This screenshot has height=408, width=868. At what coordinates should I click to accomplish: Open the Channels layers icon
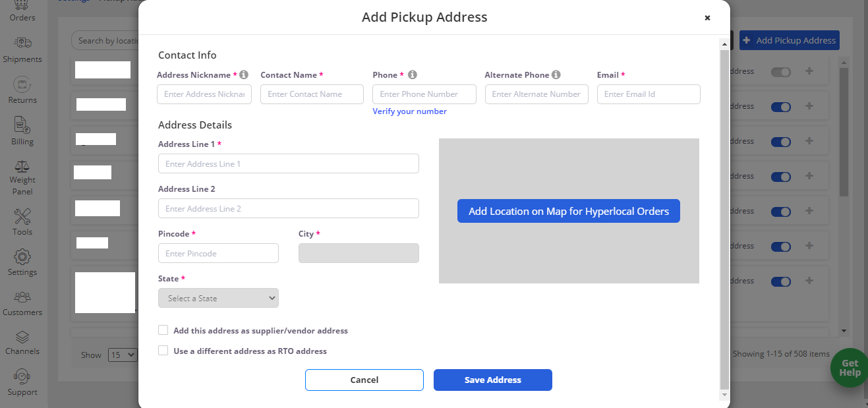(x=22, y=337)
